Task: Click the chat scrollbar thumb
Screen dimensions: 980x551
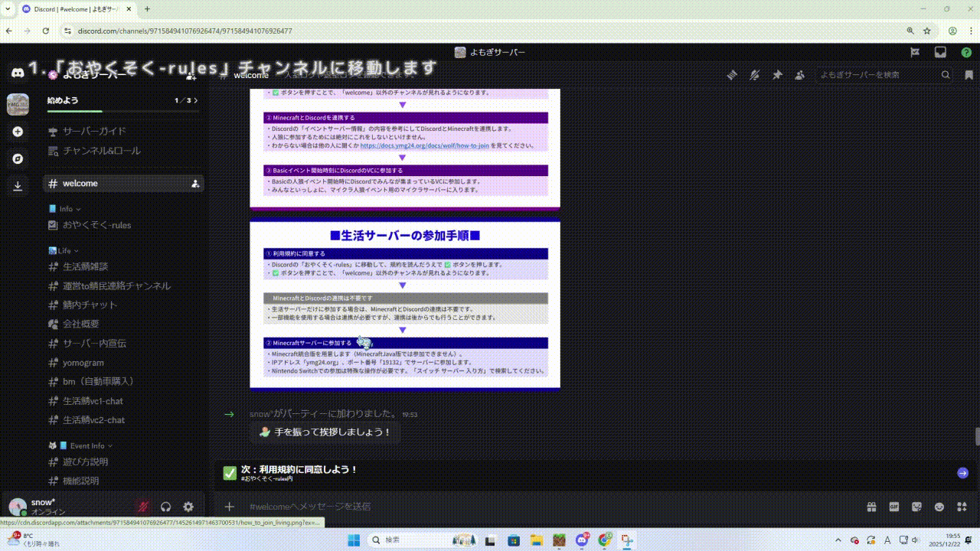Action: click(x=977, y=436)
